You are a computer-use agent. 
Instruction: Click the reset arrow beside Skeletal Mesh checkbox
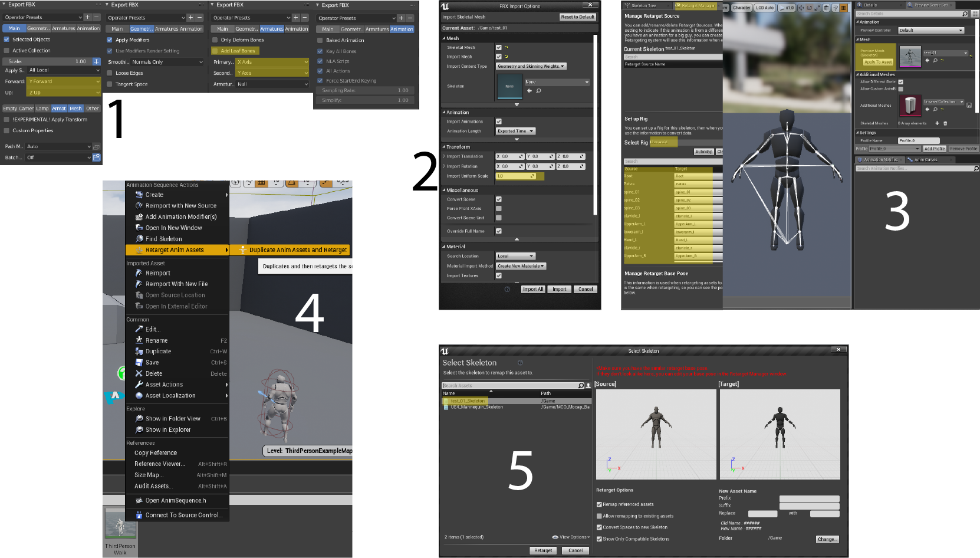pyautogui.click(x=506, y=48)
